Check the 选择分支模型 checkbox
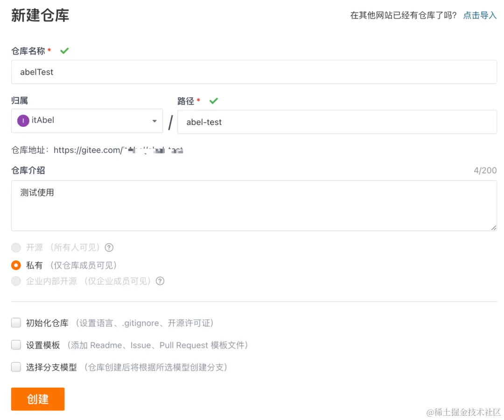This screenshot has width=504, height=420. (16, 367)
